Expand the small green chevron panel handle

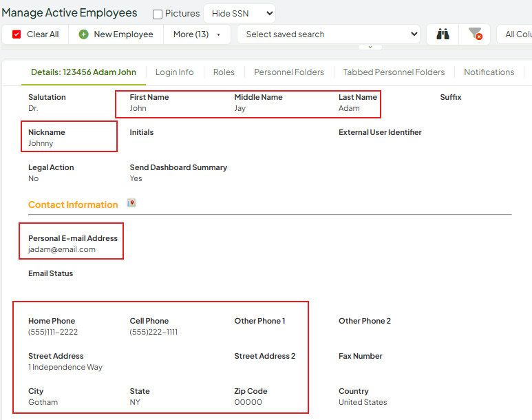pos(370,47)
